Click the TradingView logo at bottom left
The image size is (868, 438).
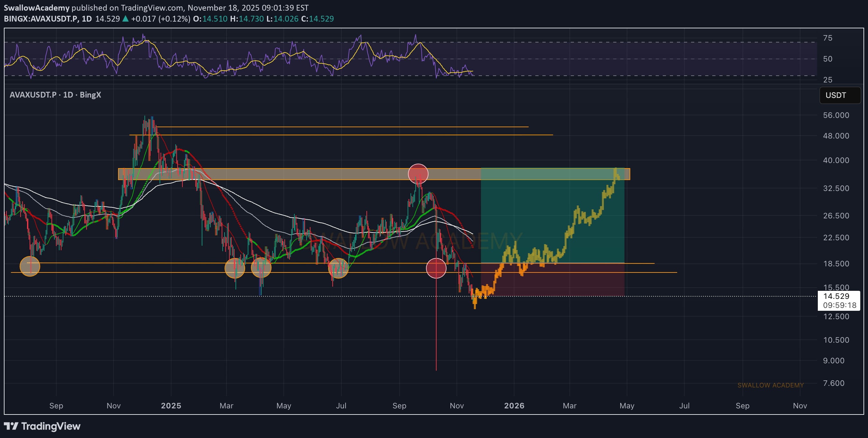(42, 426)
